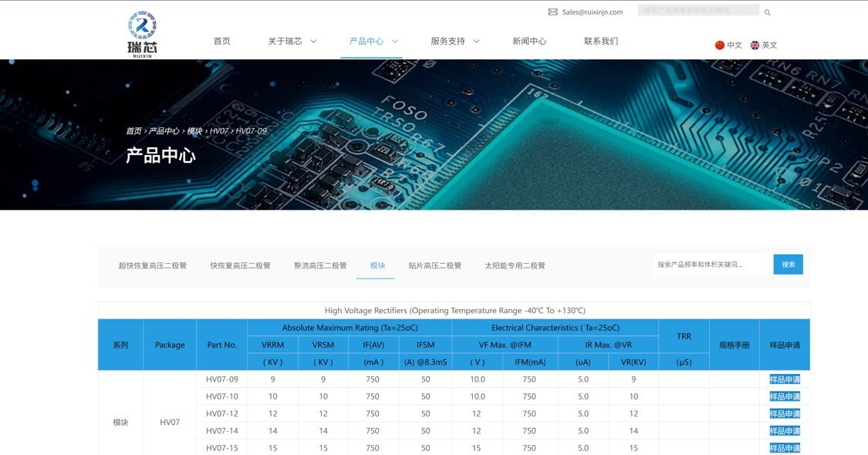Click the Chinese flag language icon
The image size is (868, 455).
(720, 45)
